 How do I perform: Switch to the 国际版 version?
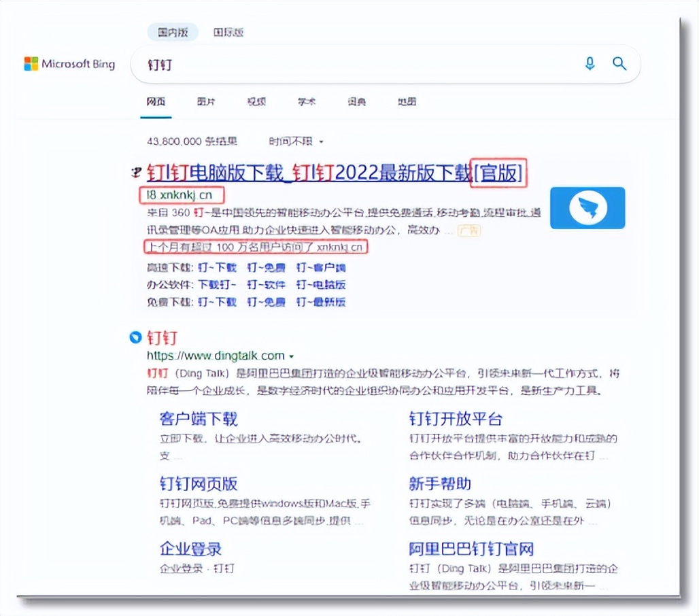tap(228, 32)
